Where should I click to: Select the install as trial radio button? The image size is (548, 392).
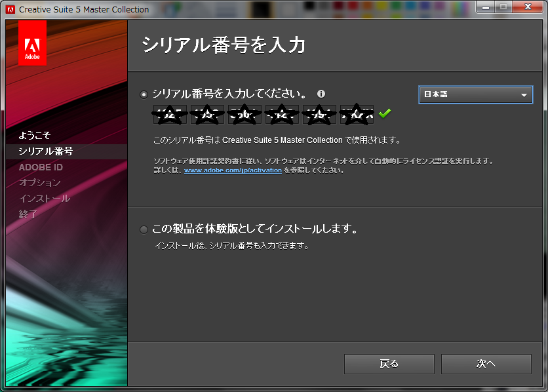[x=144, y=229]
